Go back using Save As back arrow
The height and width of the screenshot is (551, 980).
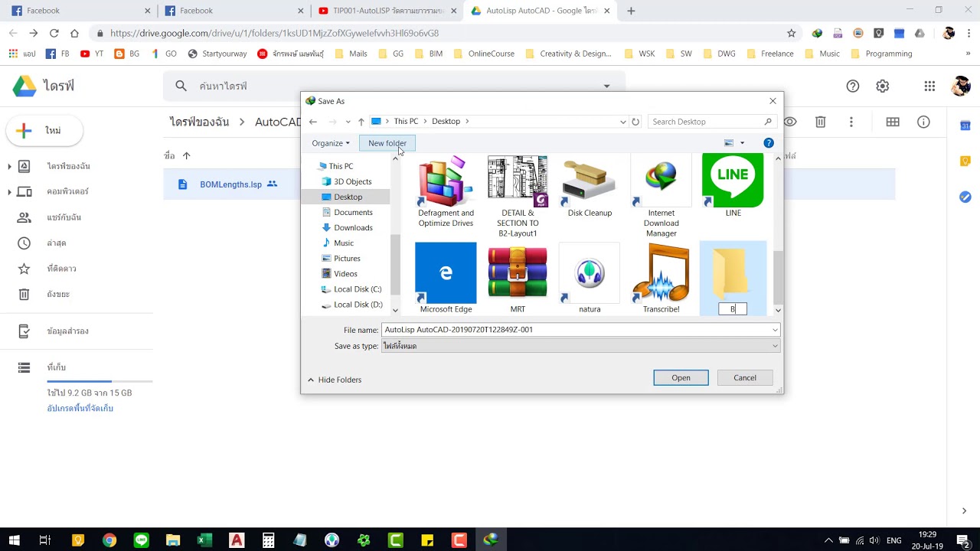pos(313,122)
